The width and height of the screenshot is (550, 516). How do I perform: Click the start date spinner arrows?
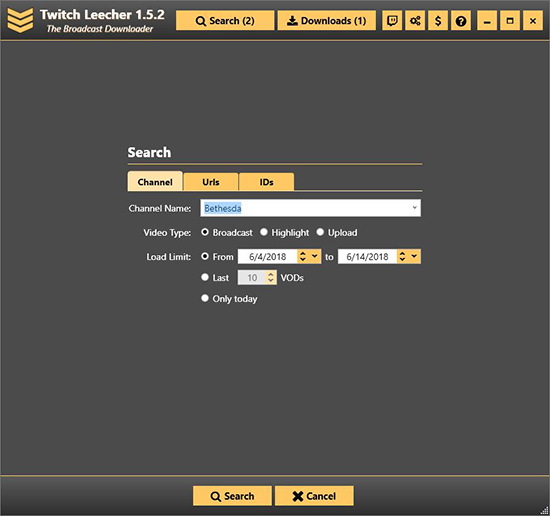click(303, 256)
